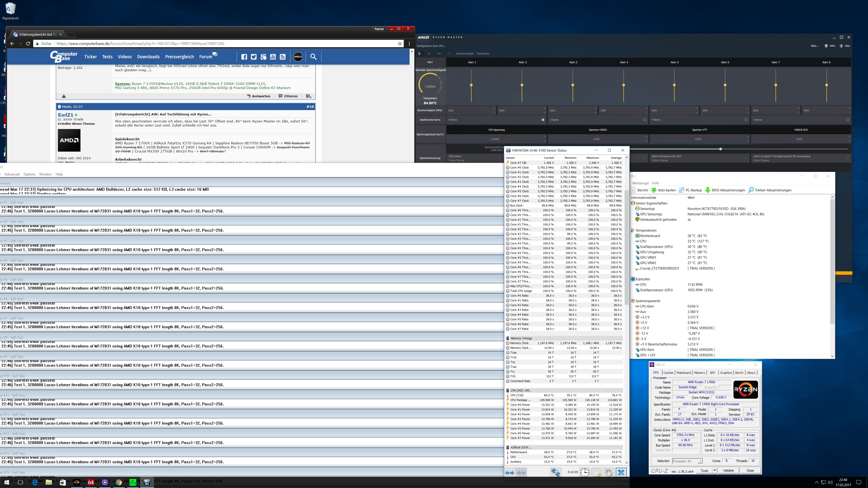868x488 pixels.
Task: Click the ComputerBase search magnifier icon
Action: click(x=313, y=56)
